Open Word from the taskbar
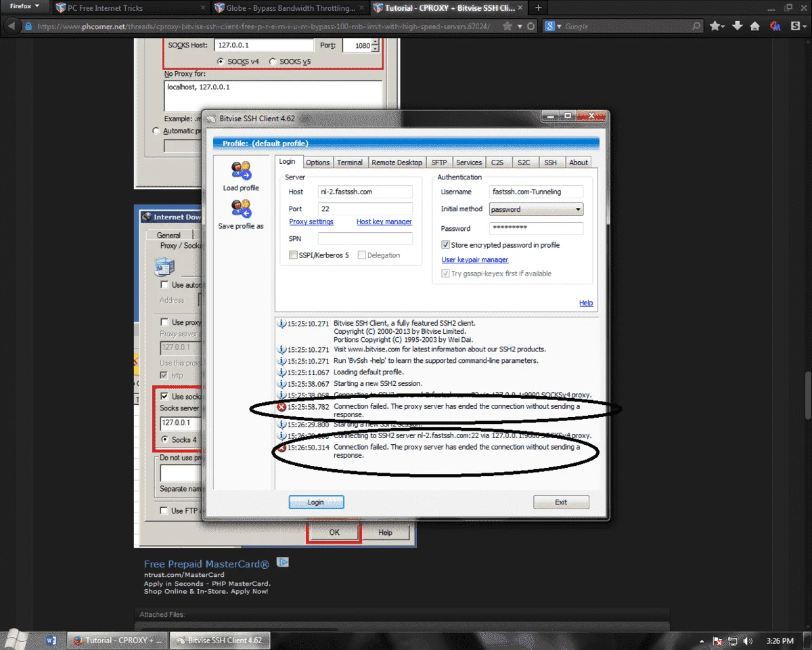Image resolution: width=812 pixels, height=650 pixels. click(52, 640)
